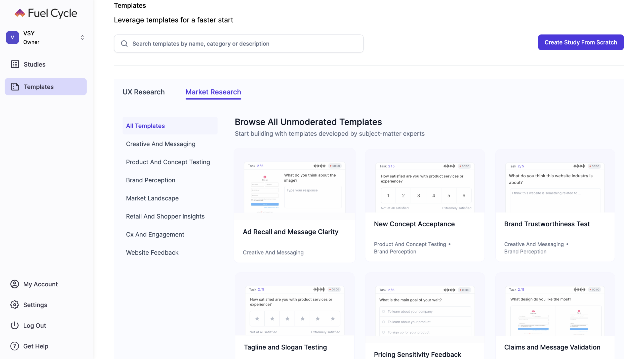Viewport: 644px width, 359px height.
Task: Click the Log Out power icon
Action: [15, 325]
